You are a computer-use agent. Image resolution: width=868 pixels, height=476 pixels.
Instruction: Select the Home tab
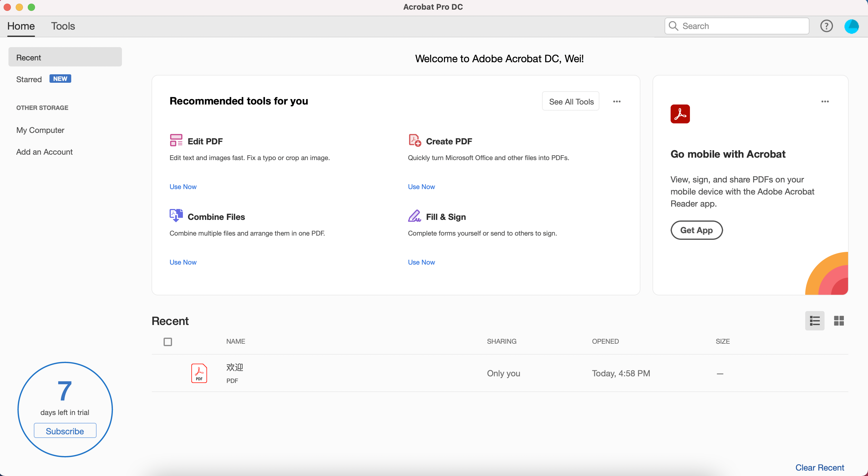[x=21, y=26]
